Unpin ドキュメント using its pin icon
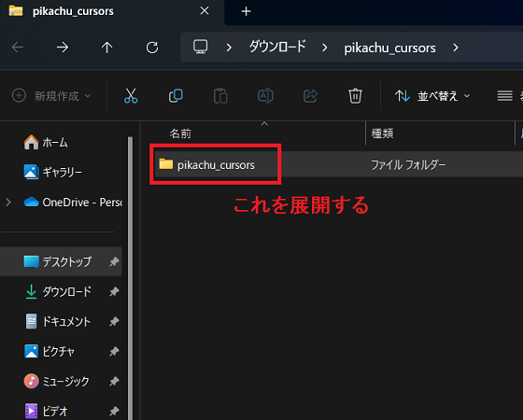 (114, 322)
